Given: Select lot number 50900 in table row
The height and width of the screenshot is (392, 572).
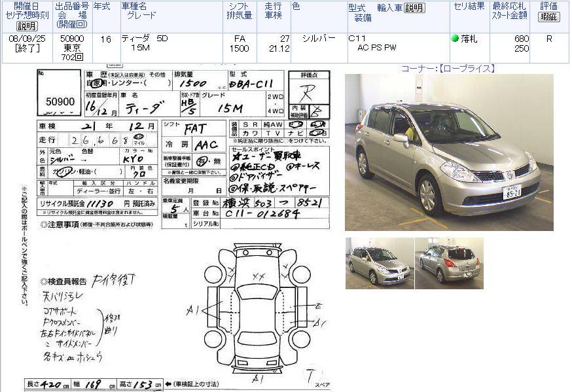Looking at the screenshot, I should point(72,39).
